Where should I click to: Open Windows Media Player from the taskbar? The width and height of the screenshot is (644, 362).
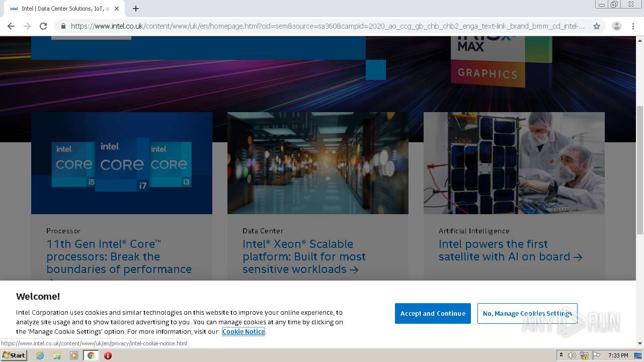click(74, 355)
